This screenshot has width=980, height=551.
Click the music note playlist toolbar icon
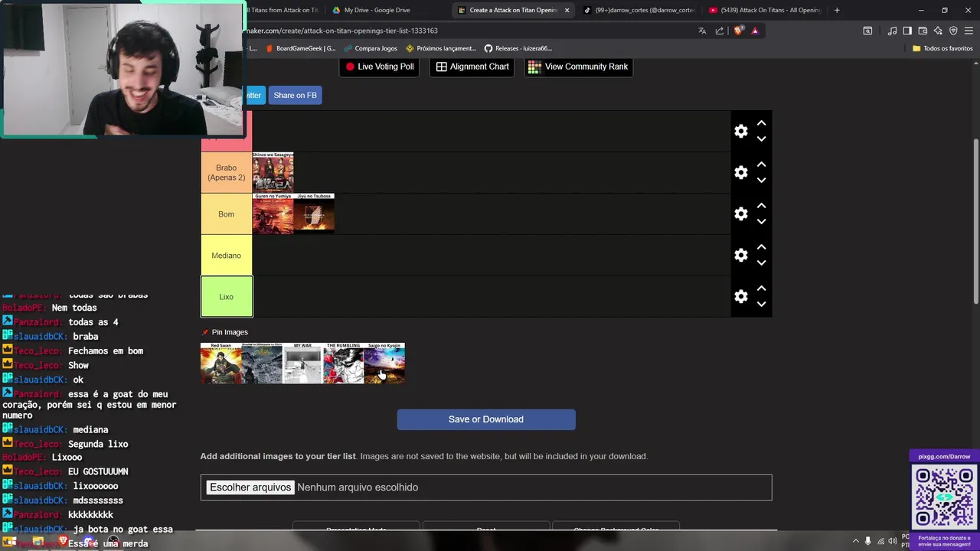pyautogui.click(x=892, y=31)
